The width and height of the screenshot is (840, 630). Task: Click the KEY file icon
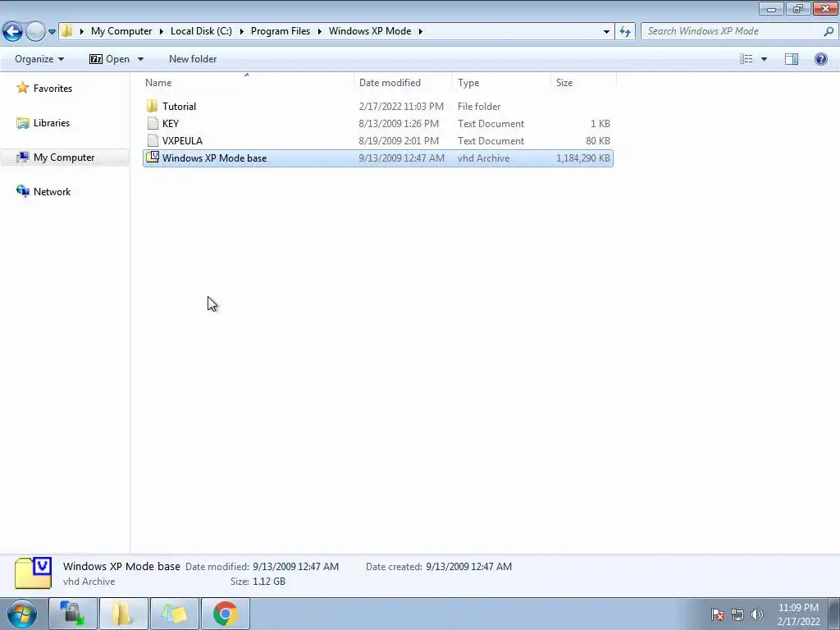pos(153,123)
